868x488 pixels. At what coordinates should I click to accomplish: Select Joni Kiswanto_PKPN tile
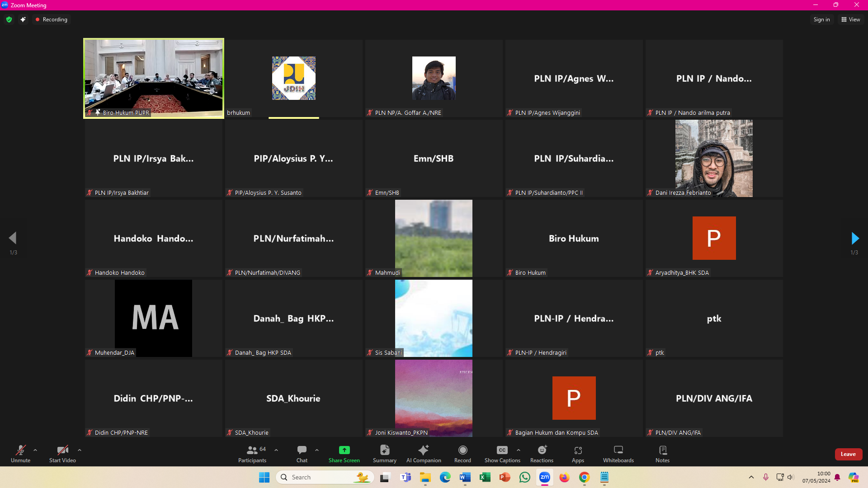point(434,398)
